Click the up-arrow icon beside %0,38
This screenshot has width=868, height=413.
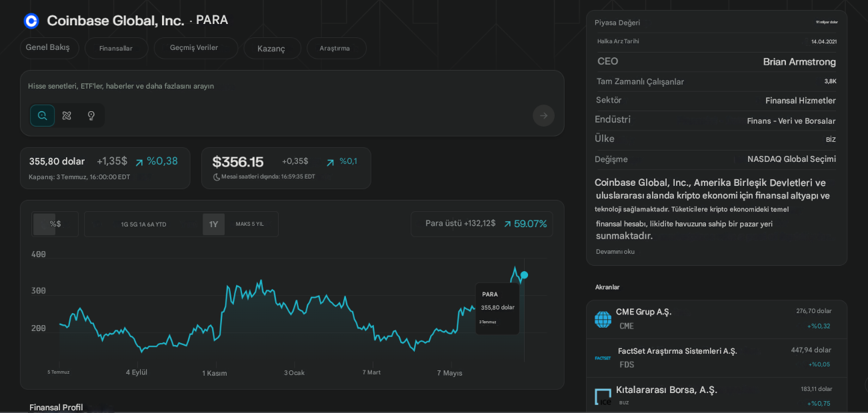click(x=139, y=162)
